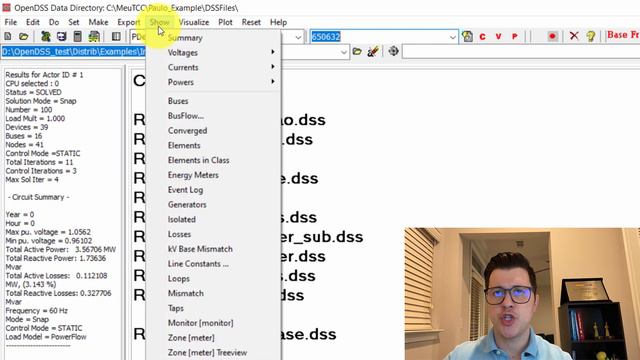Open the Export menu
The image size is (640, 360).
click(x=129, y=22)
